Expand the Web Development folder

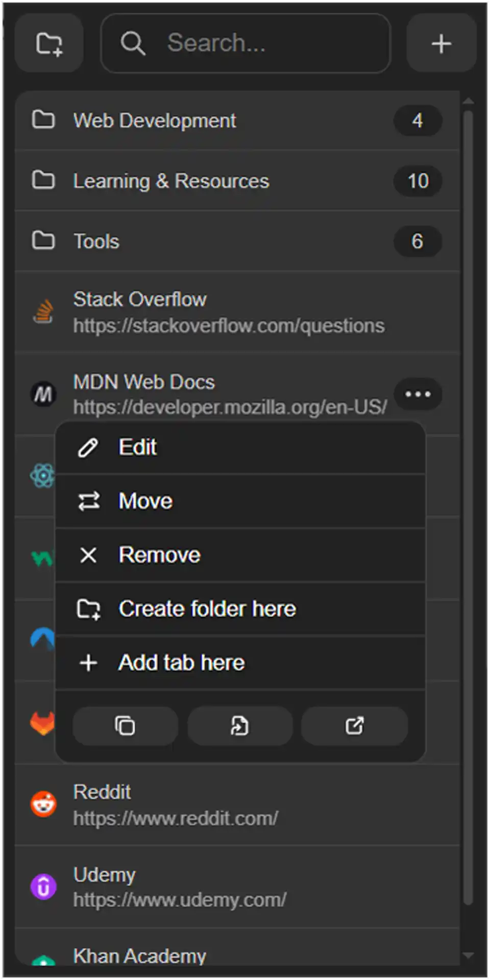[155, 121]
